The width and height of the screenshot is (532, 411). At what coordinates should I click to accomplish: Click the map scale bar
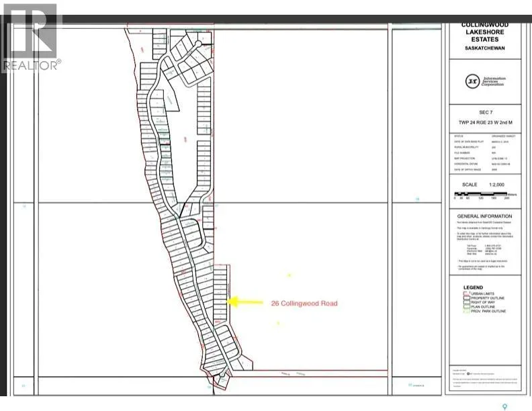[x=481, y=194]
